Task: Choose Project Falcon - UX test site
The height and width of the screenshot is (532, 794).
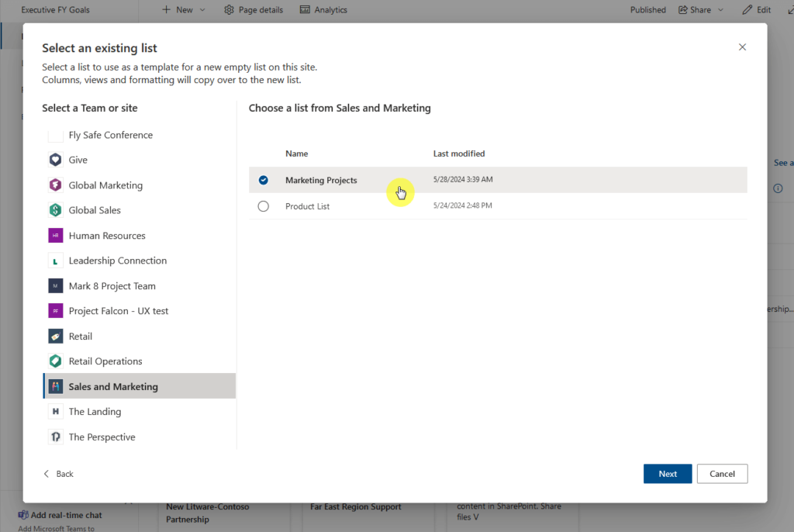Action: pos(140,310)
